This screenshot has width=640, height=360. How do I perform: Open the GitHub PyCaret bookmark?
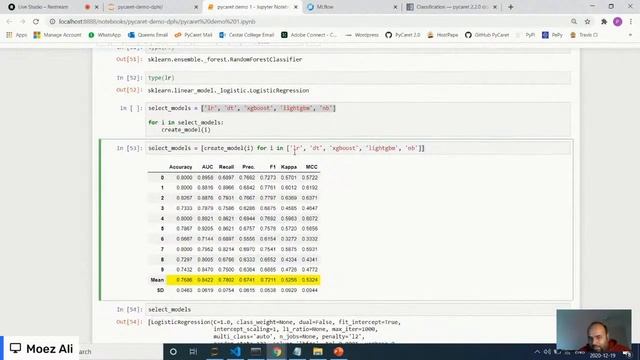tap(487, 35)
